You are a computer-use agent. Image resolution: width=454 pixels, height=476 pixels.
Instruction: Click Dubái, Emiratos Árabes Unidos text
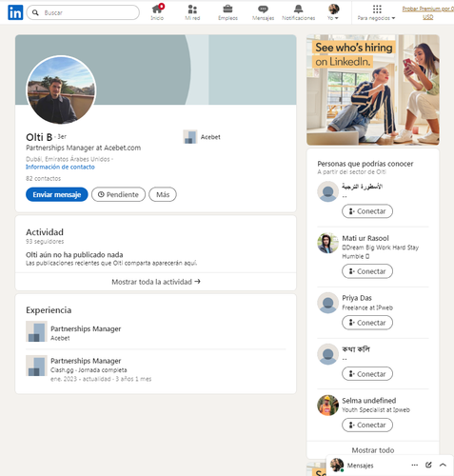tap(68, 159)
